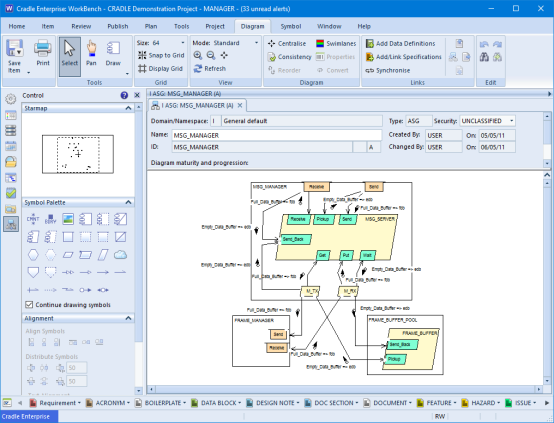
Task: Toggle Continue drawing symbols checkbox
Action: (x=29, y=305)
